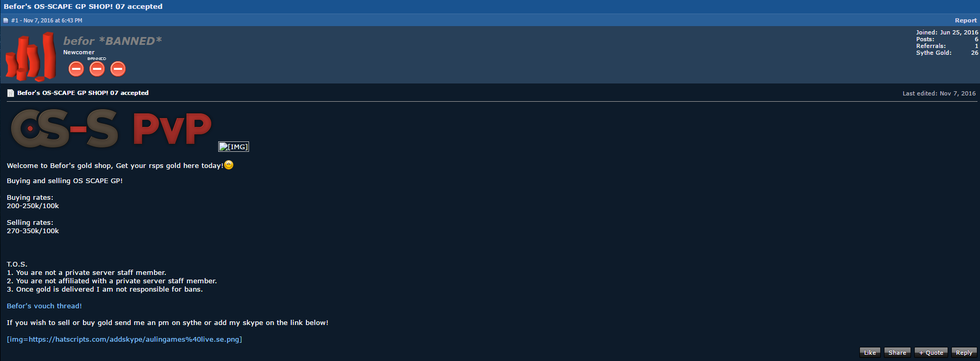The height and width of the screenshot is (361, 980).
Task: Click the post title 'Befor's OS-SCAPE GP SHOP! 07 accepted'
Action: pos(83,93)
